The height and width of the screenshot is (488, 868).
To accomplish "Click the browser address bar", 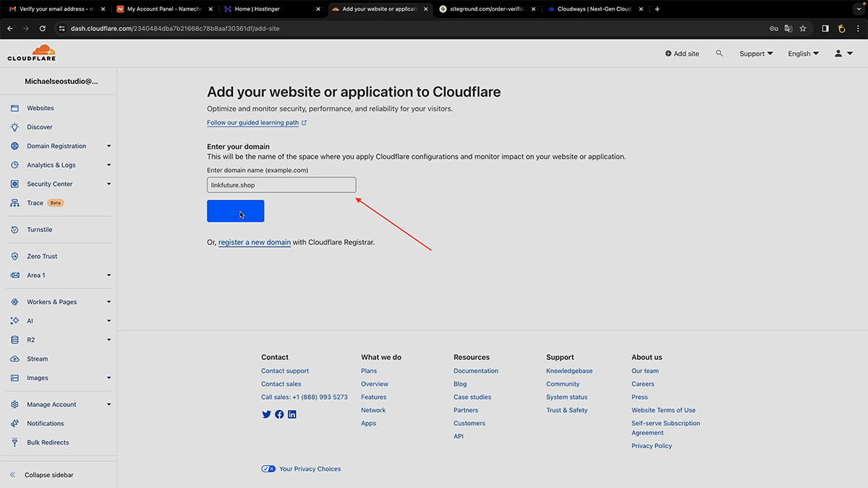I will coord(412,28).
